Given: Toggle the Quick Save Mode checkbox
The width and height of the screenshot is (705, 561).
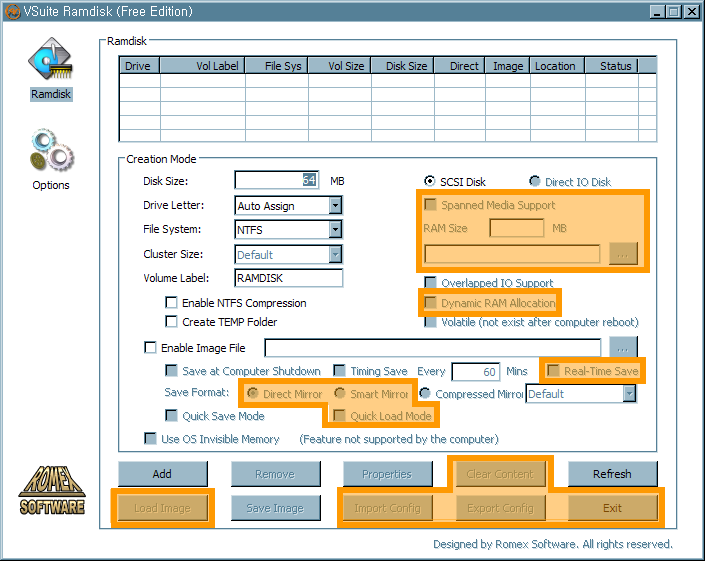Looking at the screenshot, I should pos(171,415).
